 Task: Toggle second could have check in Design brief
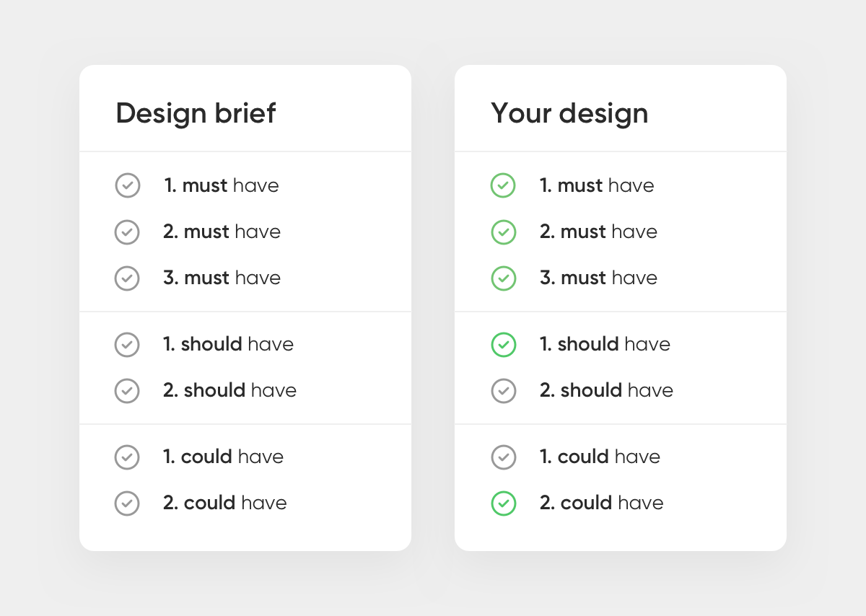(128, 503)
